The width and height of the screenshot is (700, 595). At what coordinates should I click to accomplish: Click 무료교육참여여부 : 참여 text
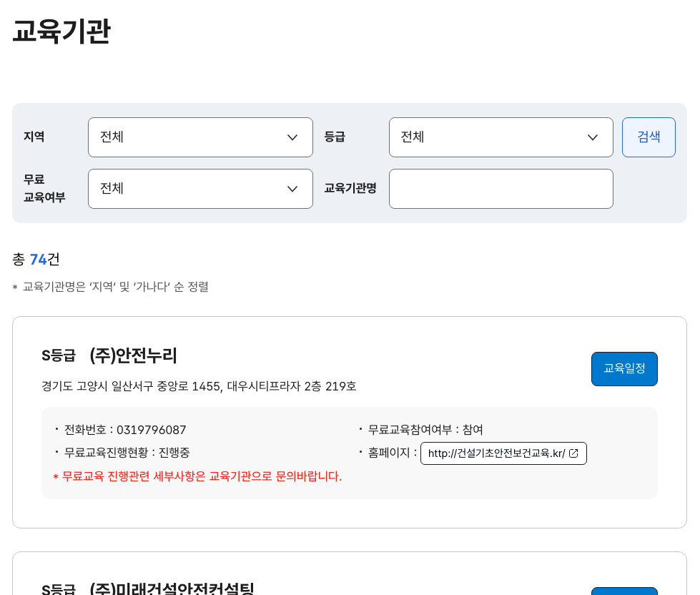(425, 430)
